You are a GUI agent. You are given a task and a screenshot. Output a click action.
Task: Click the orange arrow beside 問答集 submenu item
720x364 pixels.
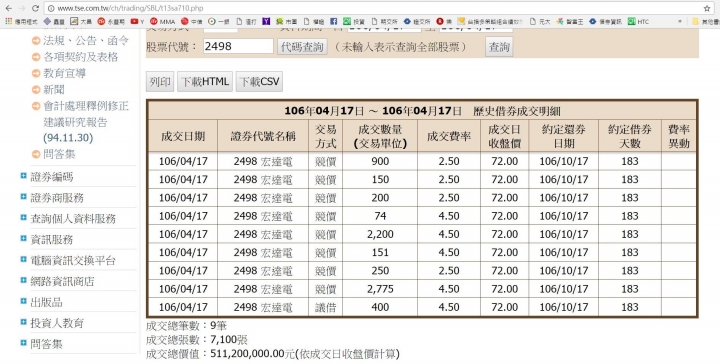point(36,154)
